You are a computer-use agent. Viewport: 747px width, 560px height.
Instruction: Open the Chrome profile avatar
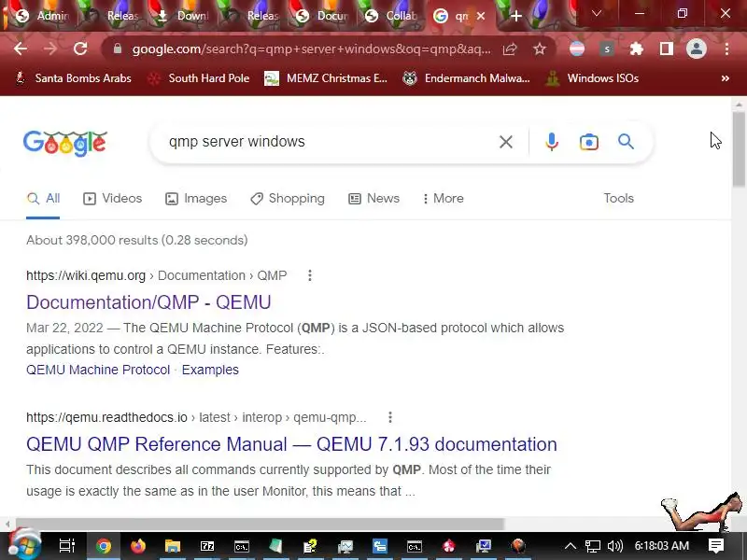pos(696,49)
